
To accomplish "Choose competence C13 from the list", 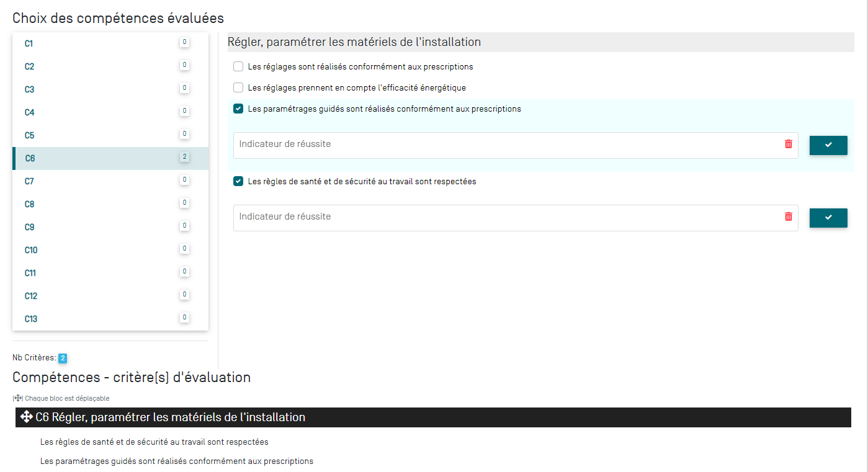I will [x=31, y=319].
